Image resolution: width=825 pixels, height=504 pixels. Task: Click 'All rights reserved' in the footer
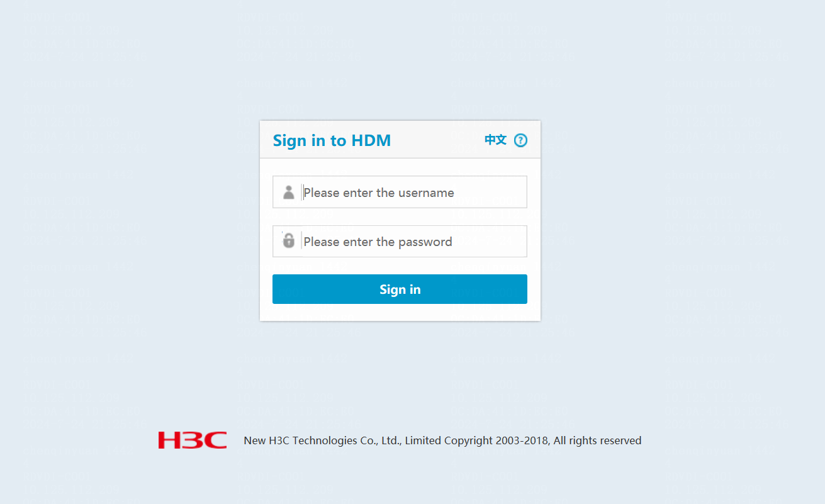pos(598,440)
